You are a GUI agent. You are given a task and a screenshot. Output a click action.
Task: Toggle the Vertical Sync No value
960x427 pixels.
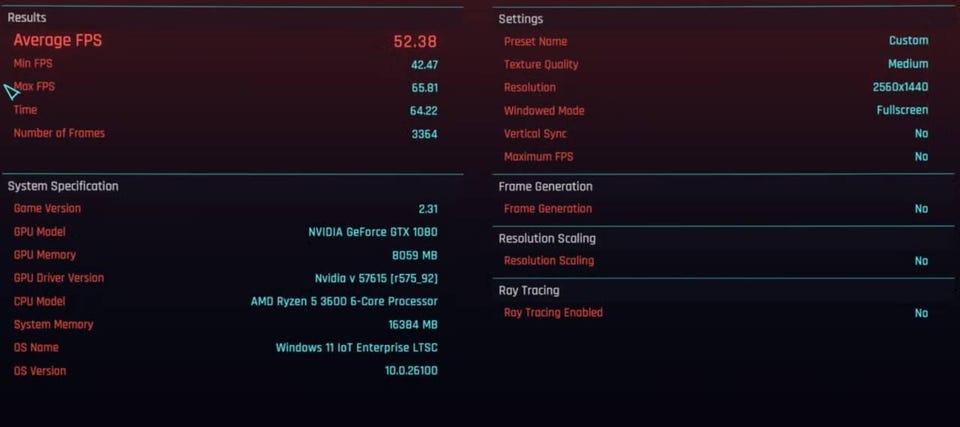pos(921,134)
